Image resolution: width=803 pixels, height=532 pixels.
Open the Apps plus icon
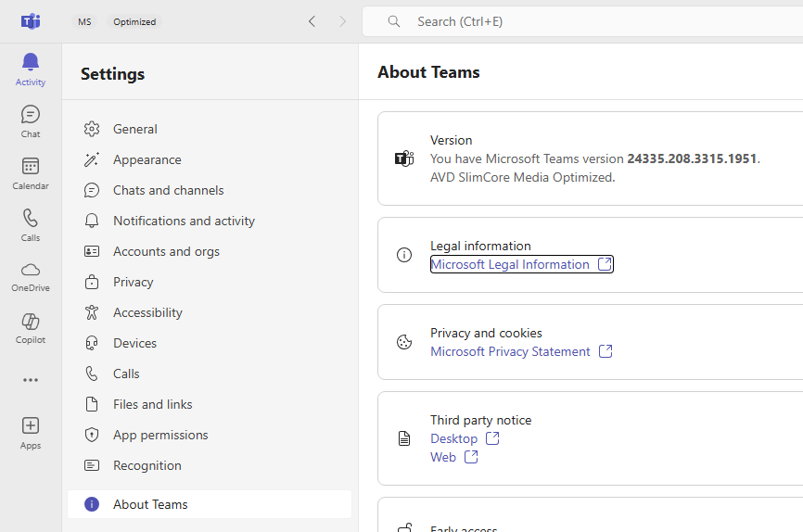[x=31, y=431]
